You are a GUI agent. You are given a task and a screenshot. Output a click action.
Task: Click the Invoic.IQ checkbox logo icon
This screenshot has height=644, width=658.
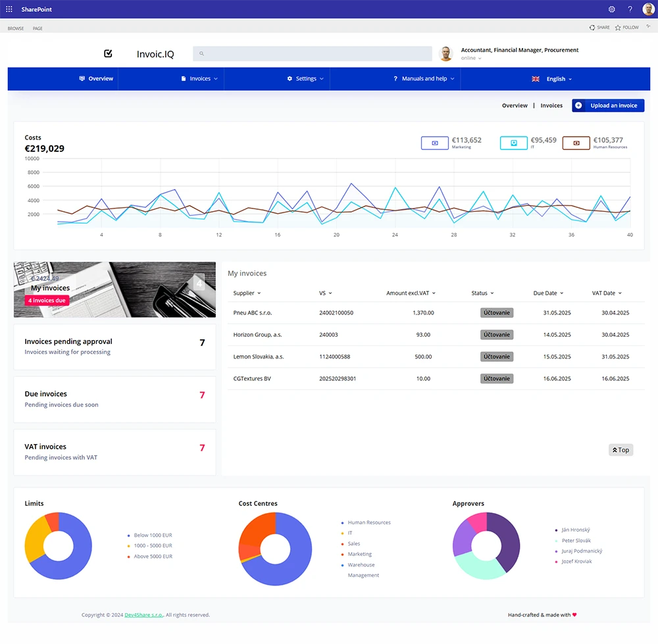click(x=109, y=54)
